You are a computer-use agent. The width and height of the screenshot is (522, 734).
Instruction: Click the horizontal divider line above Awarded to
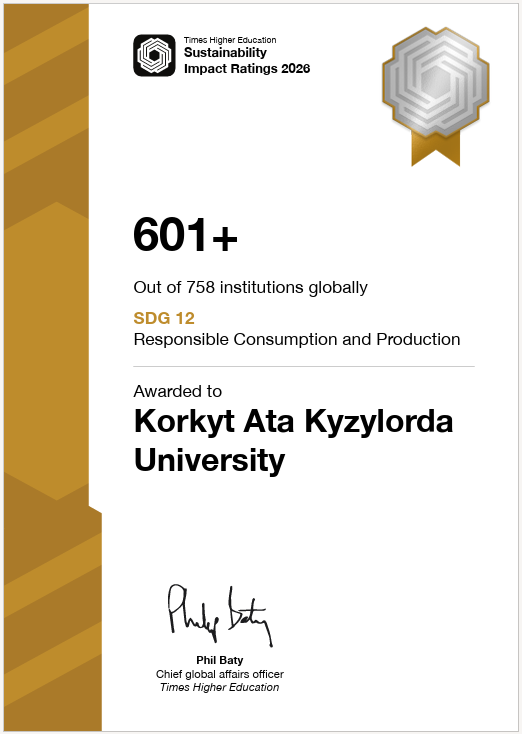(x=304, y=367)
